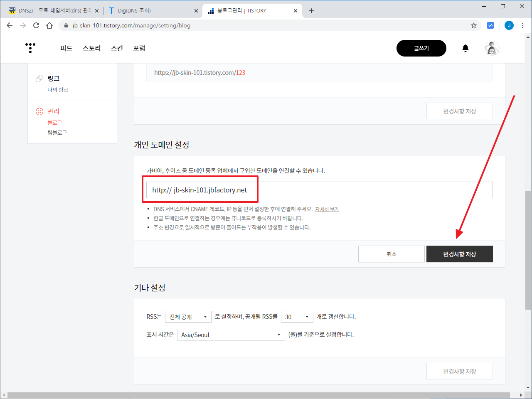Click the 링크 chain icon in sidebar

tap(39, 78)
